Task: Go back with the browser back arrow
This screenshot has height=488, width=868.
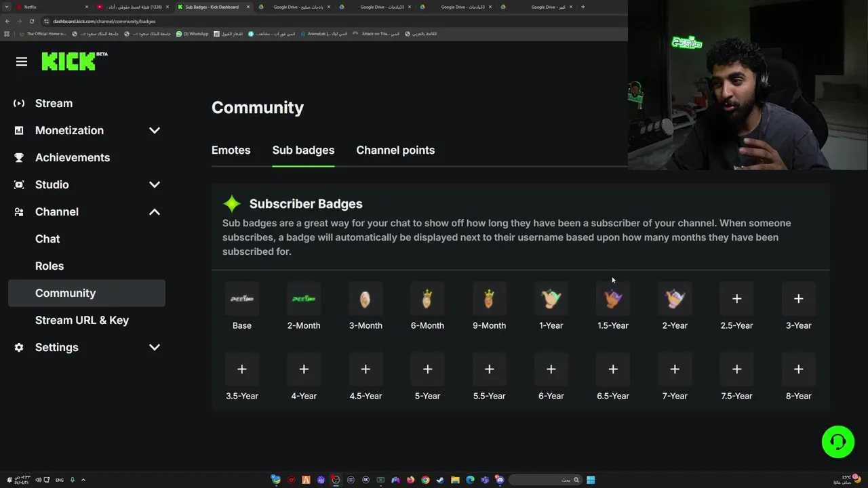Action: 7,21
